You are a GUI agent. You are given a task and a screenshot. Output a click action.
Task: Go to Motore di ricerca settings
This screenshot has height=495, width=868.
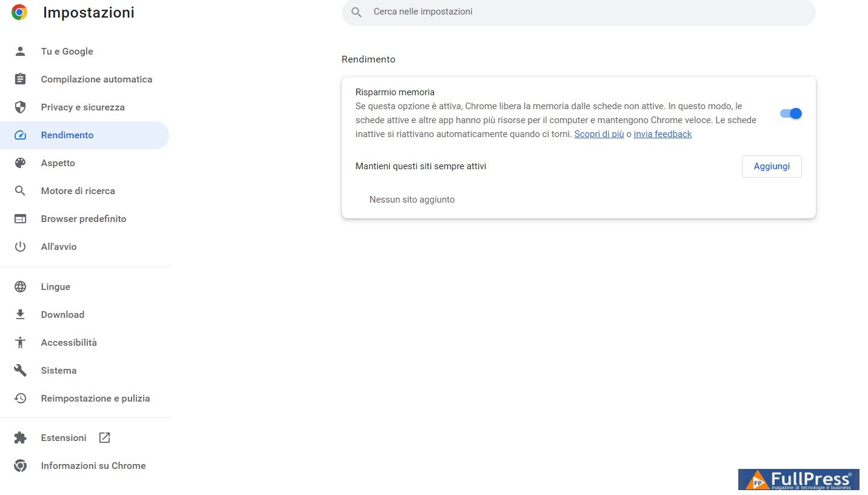78,191
